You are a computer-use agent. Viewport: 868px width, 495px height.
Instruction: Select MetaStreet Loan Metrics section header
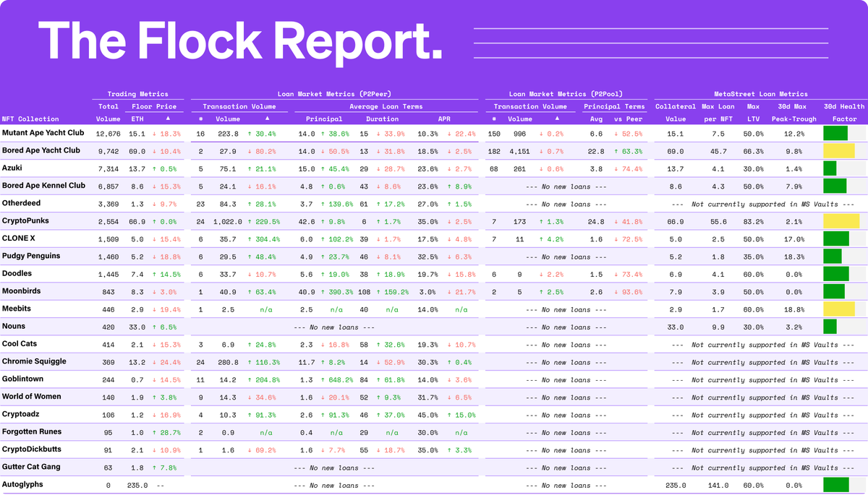(x=761, y=94)
